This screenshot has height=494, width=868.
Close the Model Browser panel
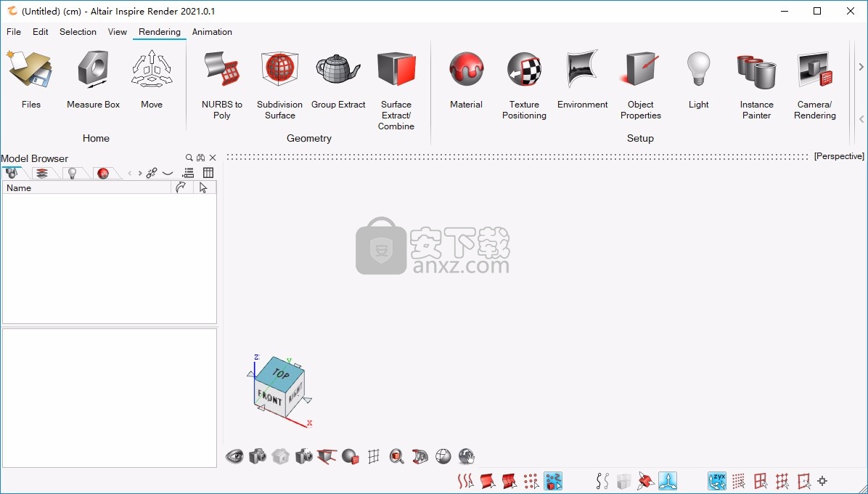click(213, 158)
